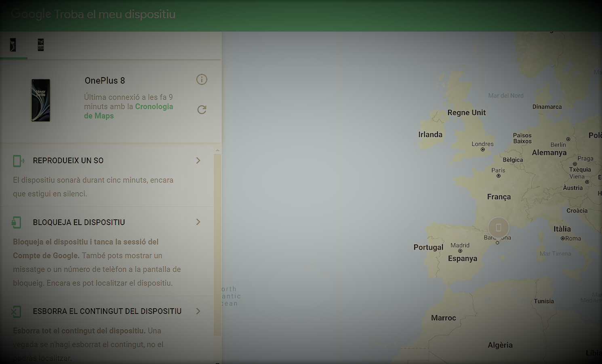
Task: Select BLOQUEJA EL DISPOSITIU option
Action: [79, 222]
